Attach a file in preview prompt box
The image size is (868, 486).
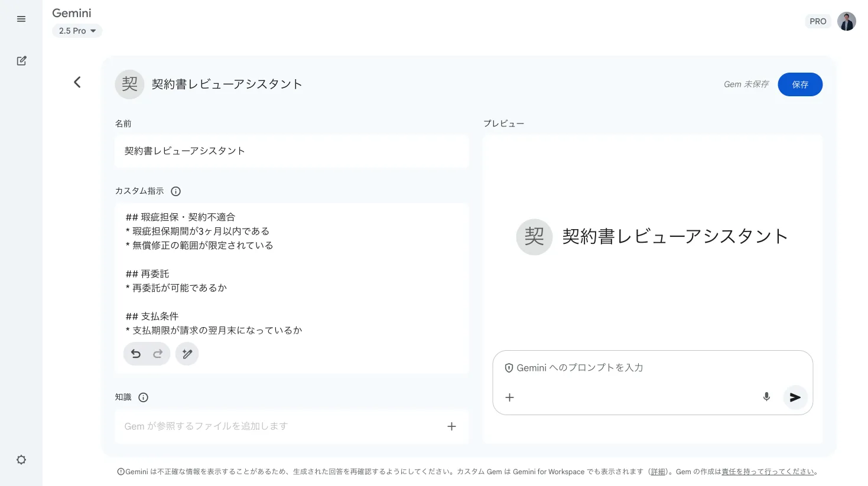pos(509,397)
